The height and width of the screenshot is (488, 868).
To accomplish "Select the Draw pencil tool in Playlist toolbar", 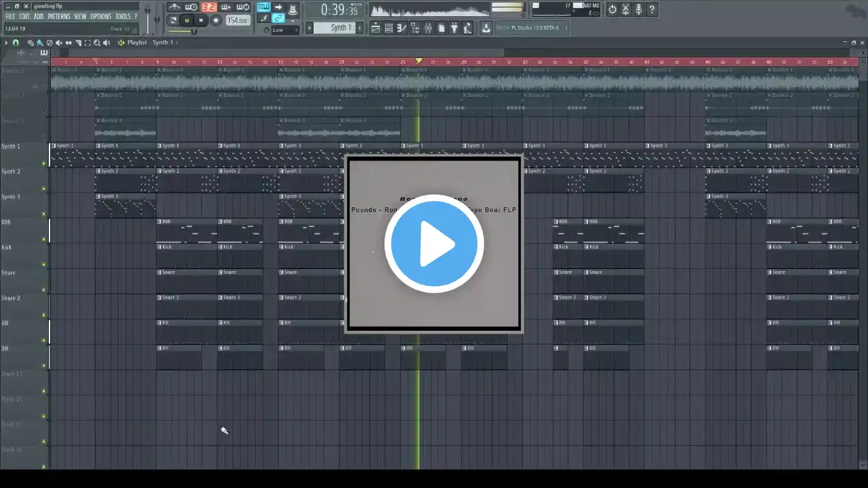I will (x=31, y=43).
